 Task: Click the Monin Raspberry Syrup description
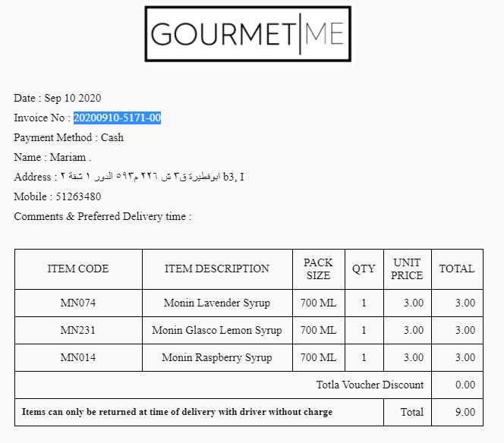[217, 357]
